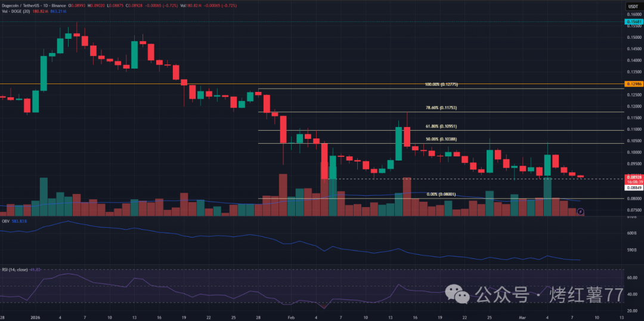Screen dimensions: 644x321
Task: Click the 50.00% (0.10388) Fibonacci label
Action: tap(441, 139)
